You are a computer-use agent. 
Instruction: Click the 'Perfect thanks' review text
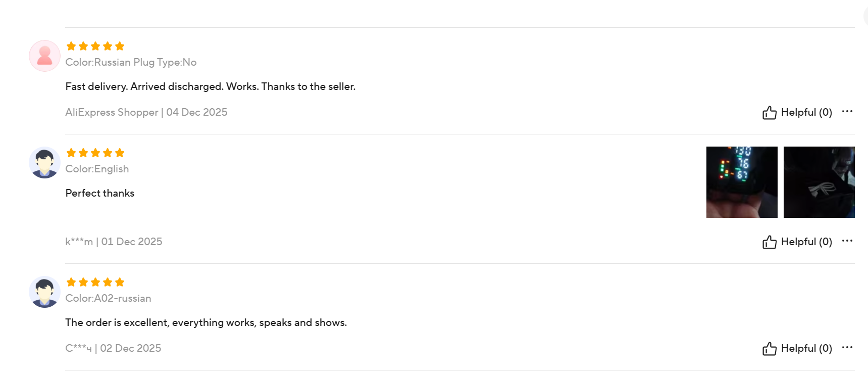click(x=100, y=193)
